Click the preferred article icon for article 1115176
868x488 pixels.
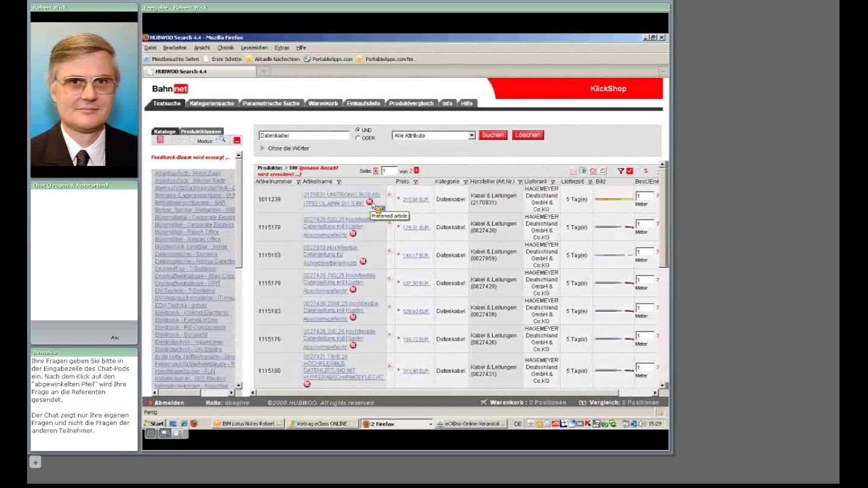[x=353, y=346]
